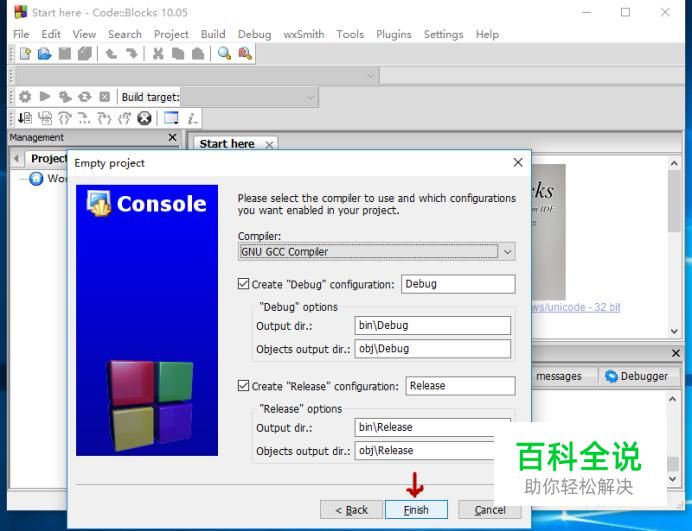Open the GNU GCC Compiler dropdown
The image size is (692, 531).
pyautogui.click(x=376, y=252)
